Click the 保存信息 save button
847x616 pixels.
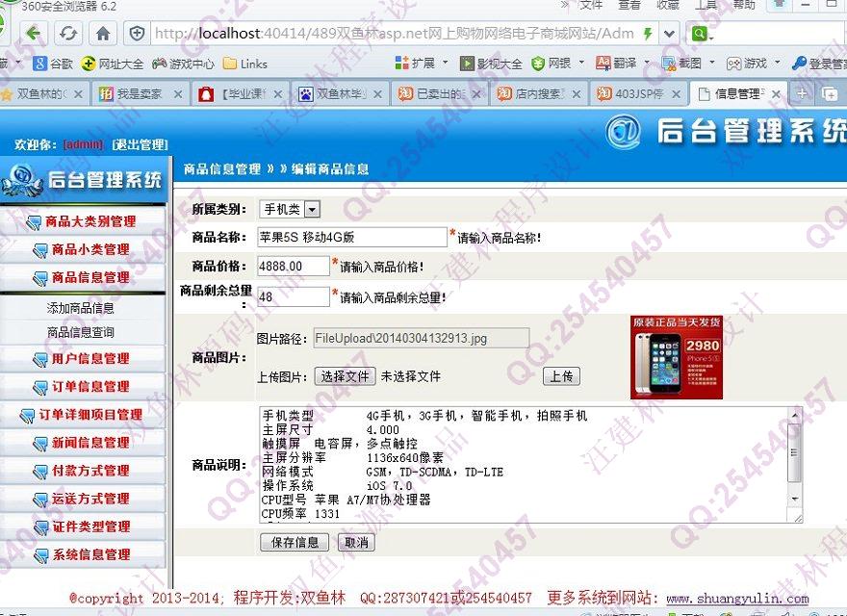click(x=295, y=542)
